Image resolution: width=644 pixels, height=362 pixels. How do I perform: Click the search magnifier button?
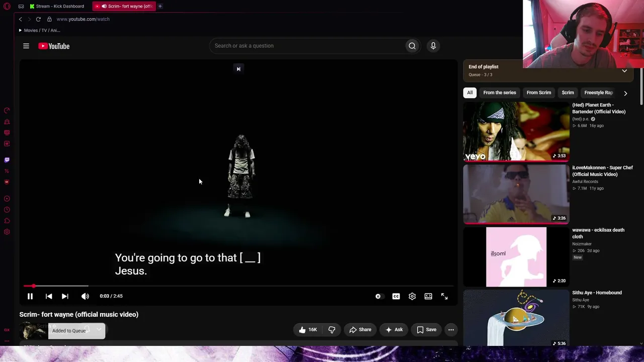(x=412, y=46)
